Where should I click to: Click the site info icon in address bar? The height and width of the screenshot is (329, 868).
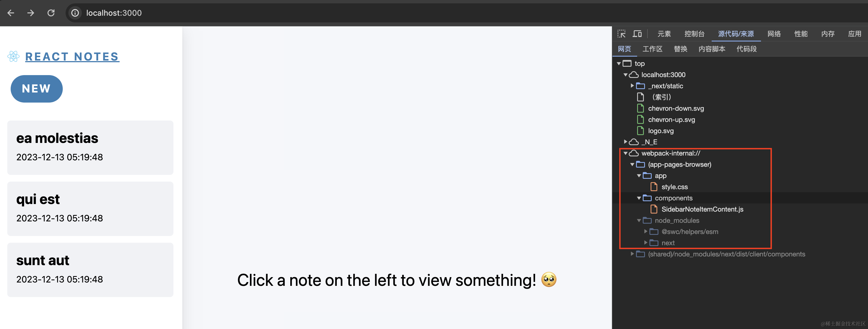(x=75, y=13)
